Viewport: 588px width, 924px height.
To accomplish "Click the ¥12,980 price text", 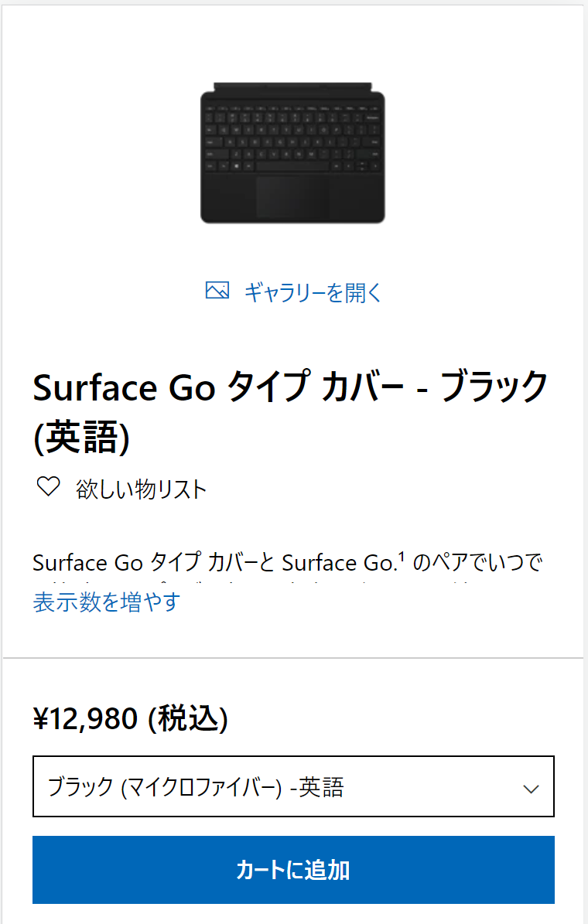I will tap(85, 718).
